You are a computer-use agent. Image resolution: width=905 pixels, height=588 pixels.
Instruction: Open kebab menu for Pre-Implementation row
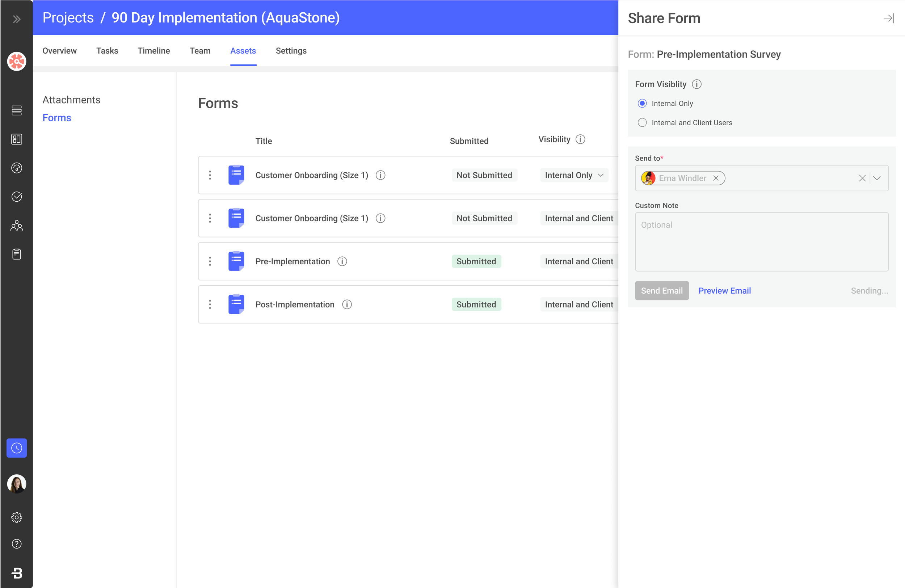click(210, 261)
